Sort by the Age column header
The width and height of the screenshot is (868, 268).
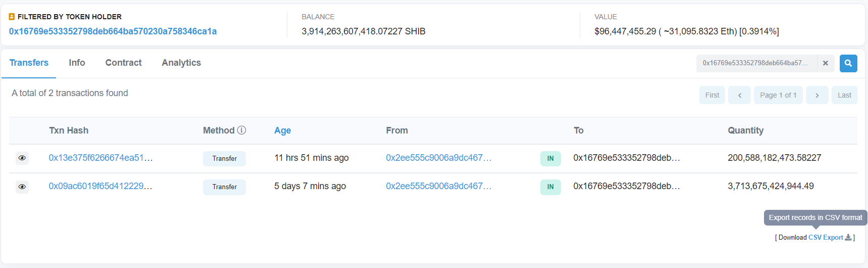click(x=282, y=130)
